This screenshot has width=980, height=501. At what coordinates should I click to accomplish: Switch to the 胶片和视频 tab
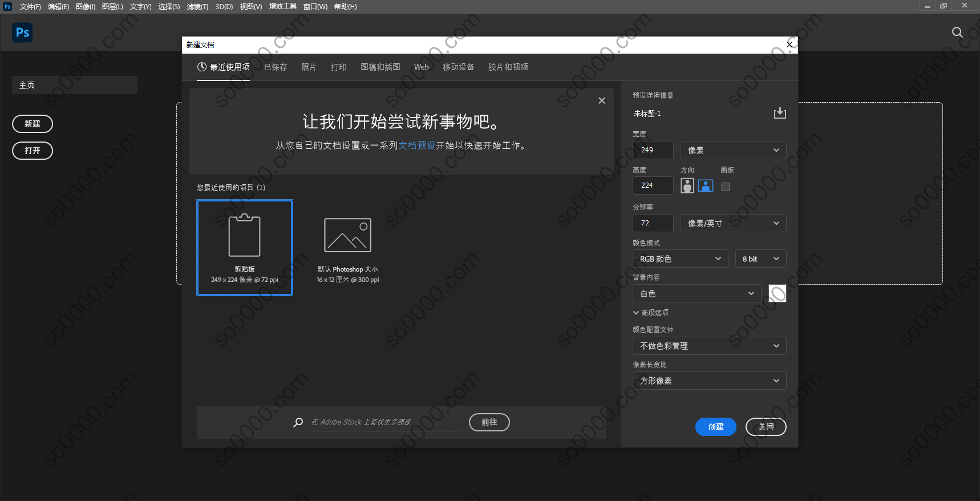(508, 67)
